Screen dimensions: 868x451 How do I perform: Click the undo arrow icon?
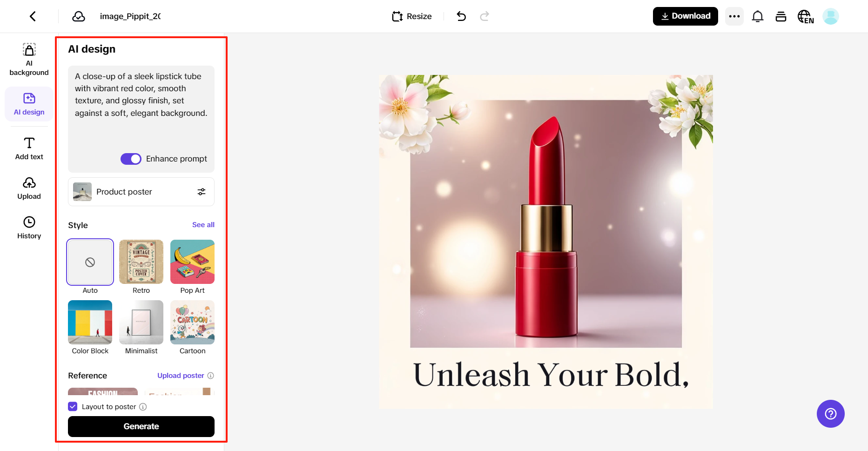tap(461, 16)
